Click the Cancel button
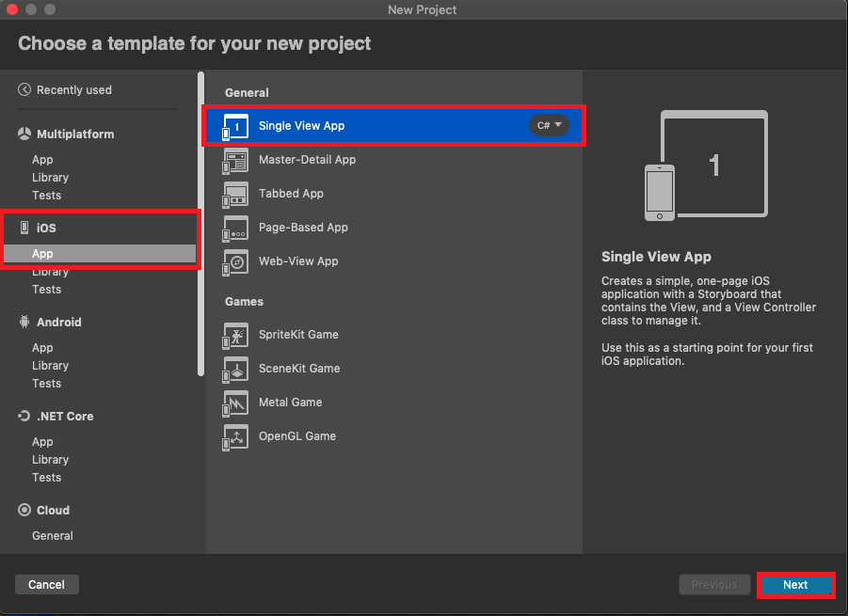 coord(46,584)
